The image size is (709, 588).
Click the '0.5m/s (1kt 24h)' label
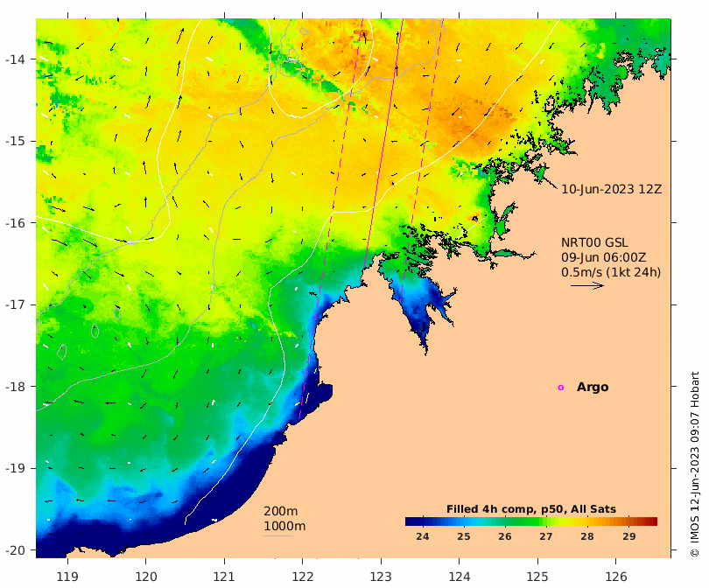click(x=611, y=272)
